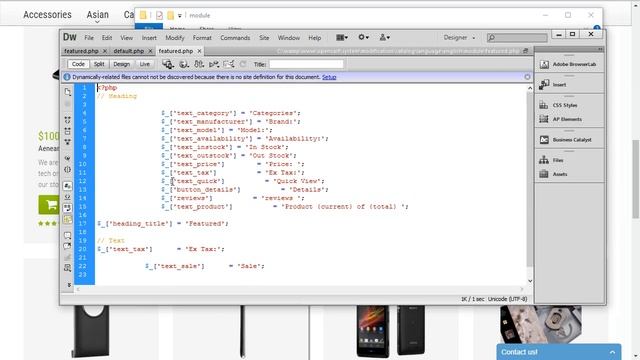
Task: Click the green add to cart button
Action: (49, 204)
